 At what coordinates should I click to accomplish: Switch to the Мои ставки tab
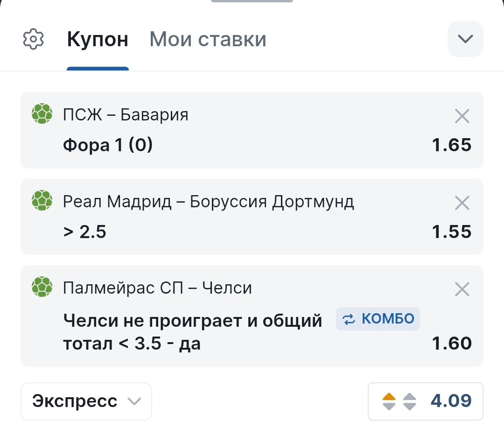208,39
